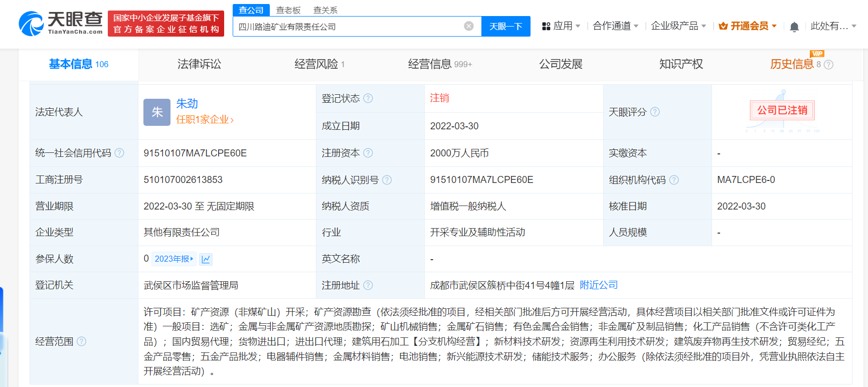
Task: Click the VIP crown icon beside 开通会员
Action: coord(723,26)
